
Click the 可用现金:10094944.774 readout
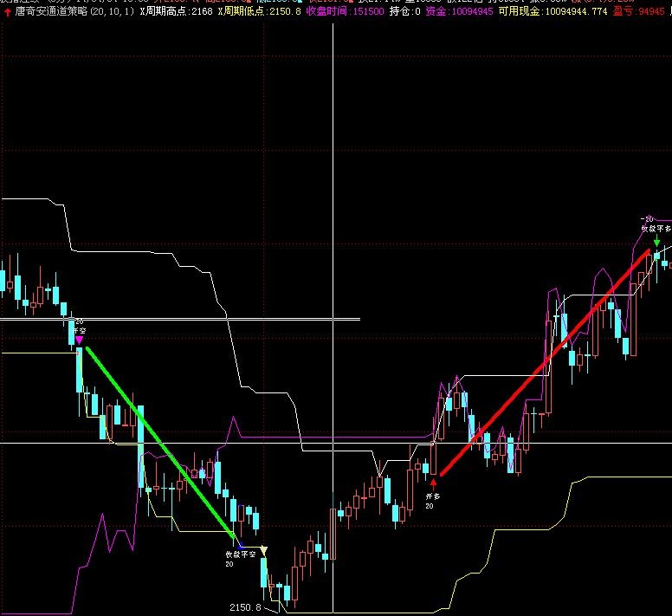(x=552, y=11)
